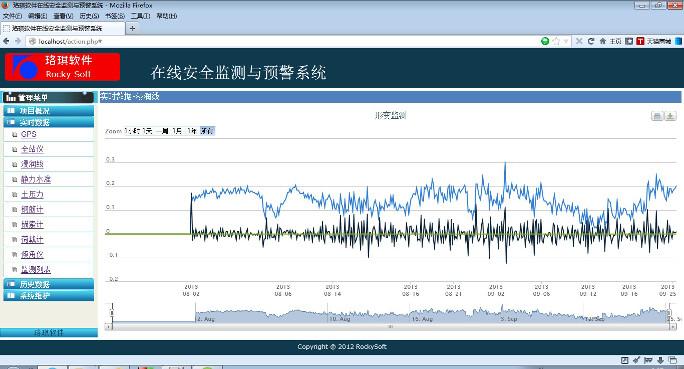Open the History (历史) menu
Image resolution: width=684 pixels, height=369 pixels.
pos(89,16)
